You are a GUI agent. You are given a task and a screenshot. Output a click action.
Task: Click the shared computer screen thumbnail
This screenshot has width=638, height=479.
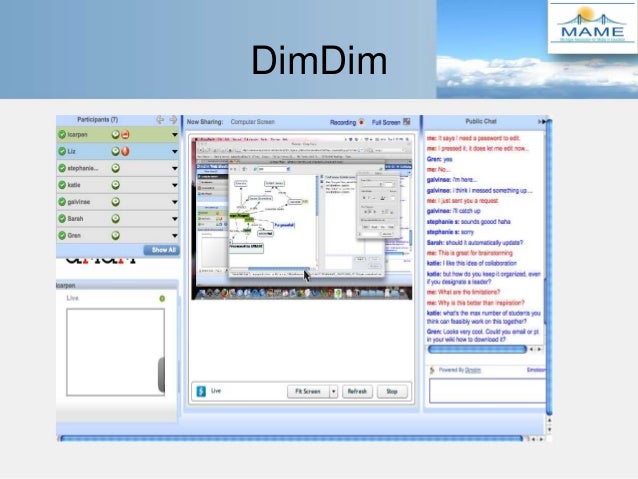click(x=302, y=218)
